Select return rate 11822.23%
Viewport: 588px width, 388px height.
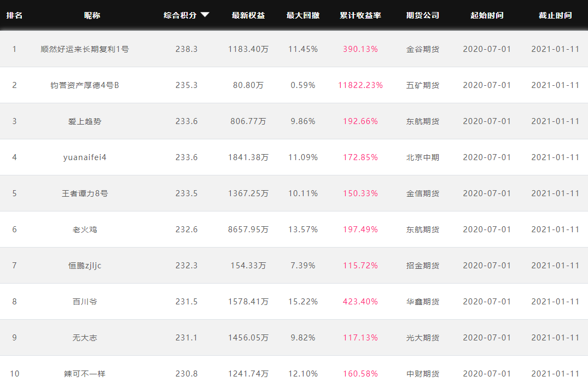[360, 85]
